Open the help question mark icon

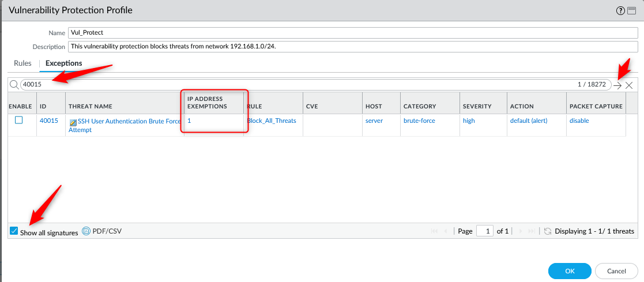coord(621,10)
